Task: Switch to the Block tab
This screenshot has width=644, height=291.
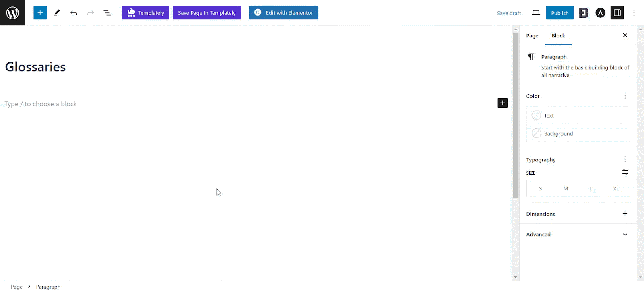Action: click(x=558, y=35)
